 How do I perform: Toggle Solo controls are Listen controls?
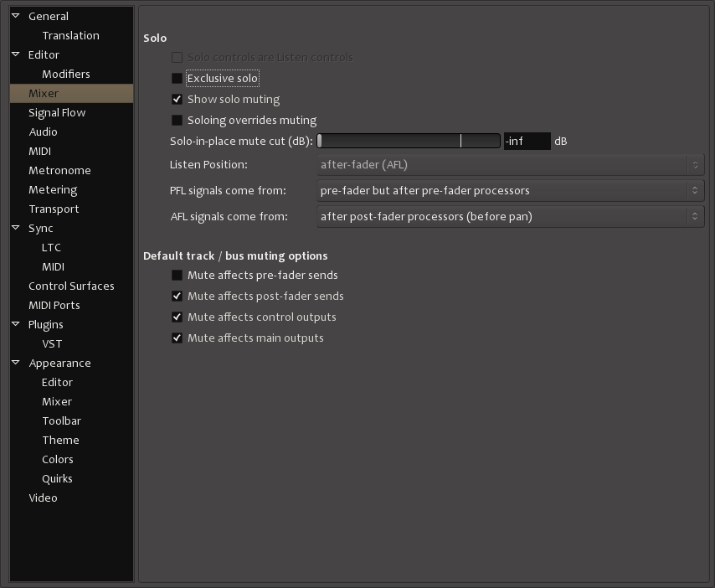tap(177, 58)
